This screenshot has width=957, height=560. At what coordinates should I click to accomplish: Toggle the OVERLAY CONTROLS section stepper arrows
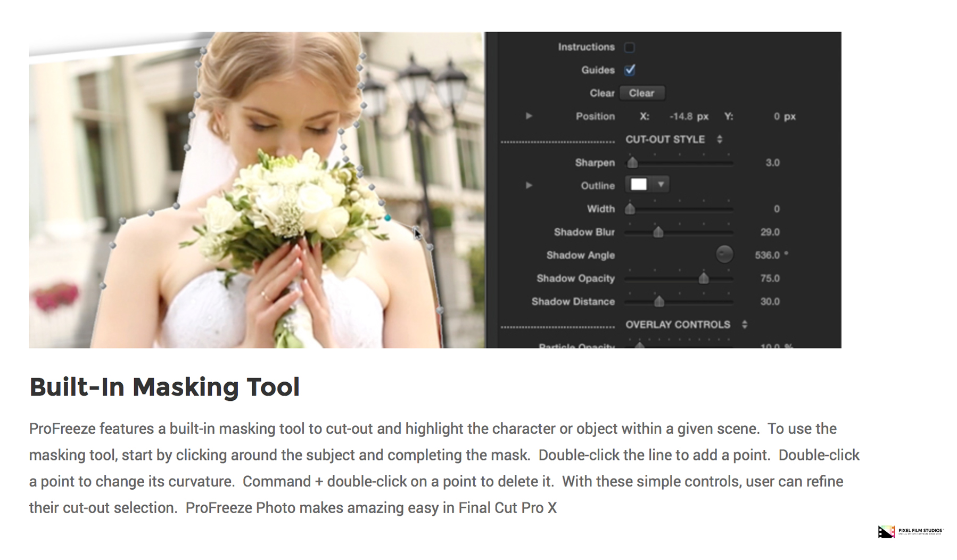[745, 325]
